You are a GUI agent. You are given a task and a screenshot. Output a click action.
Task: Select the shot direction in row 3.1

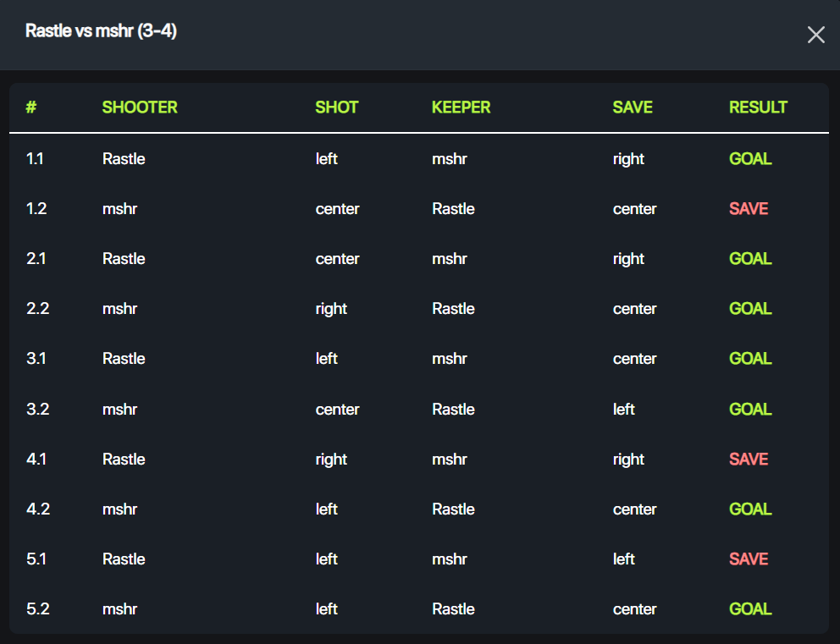click(x=326, y=359)
